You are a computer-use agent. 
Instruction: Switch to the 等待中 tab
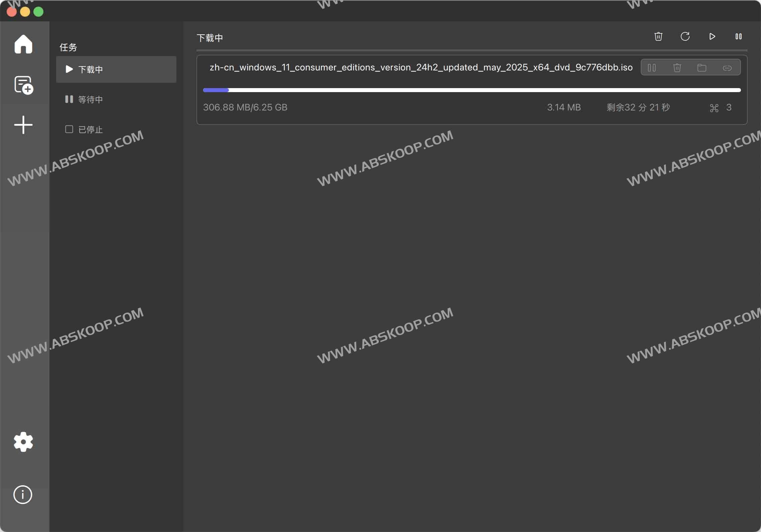pyautogui.click(x=90, y=99)
